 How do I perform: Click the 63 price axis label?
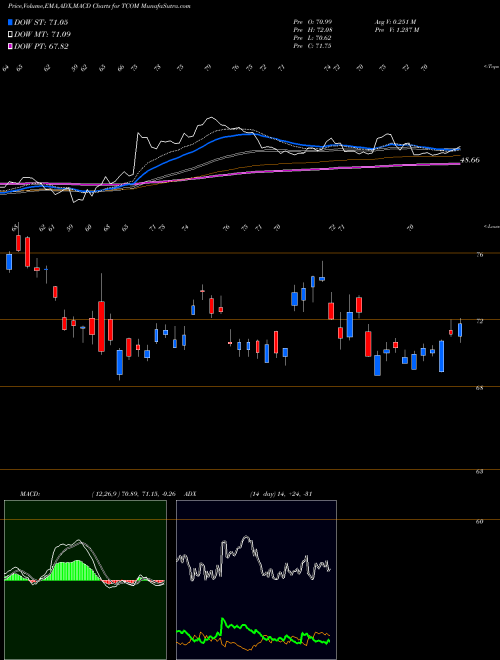click(x=479, y=471)
